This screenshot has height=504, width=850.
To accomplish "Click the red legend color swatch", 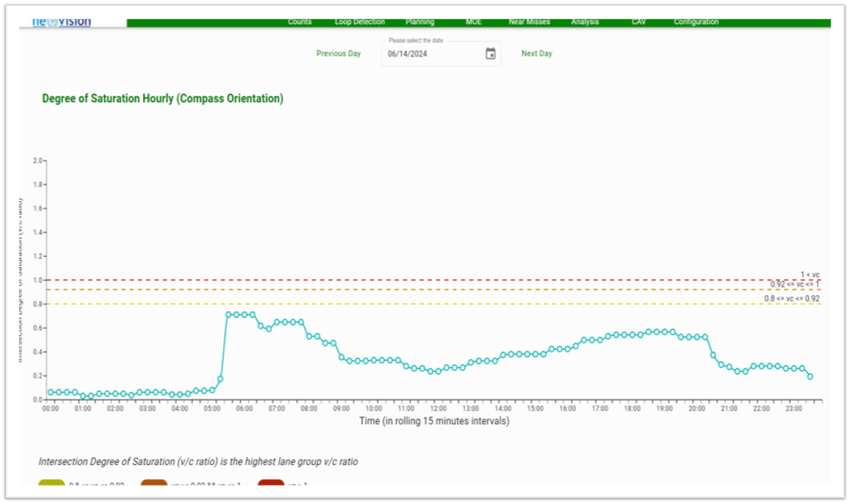I will pos(271,483).
